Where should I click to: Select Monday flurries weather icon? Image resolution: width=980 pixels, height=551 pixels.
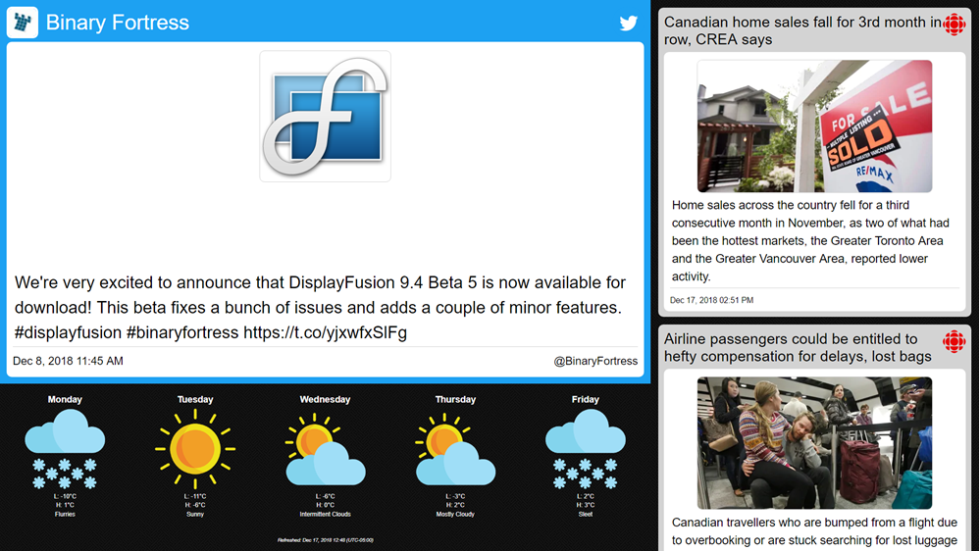pos(65,449)
